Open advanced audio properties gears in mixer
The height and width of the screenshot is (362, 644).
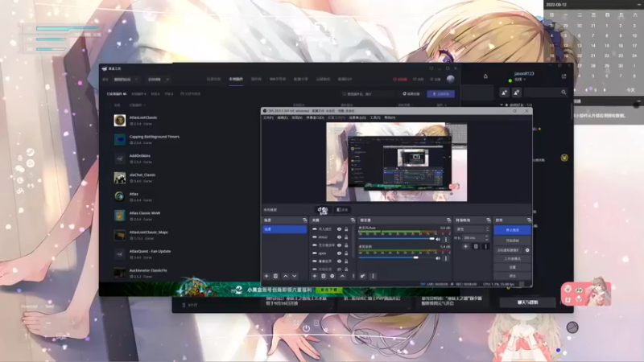point(363,276)
